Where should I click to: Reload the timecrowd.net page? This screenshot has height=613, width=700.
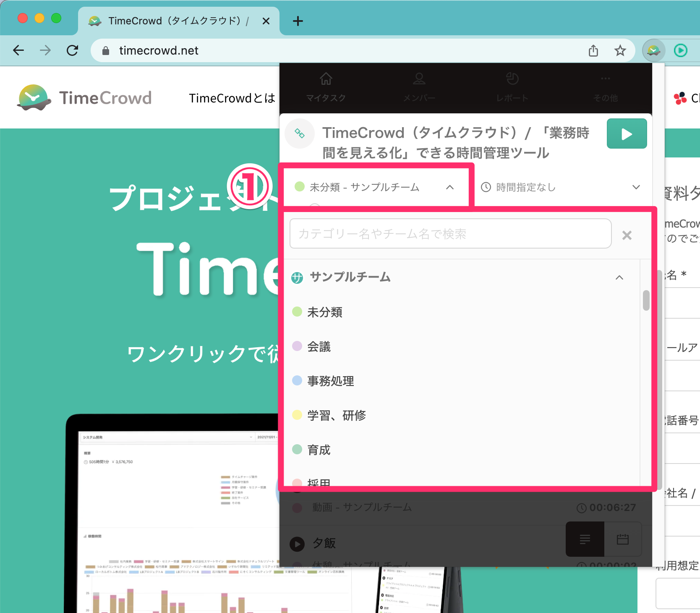pos(73,50)
